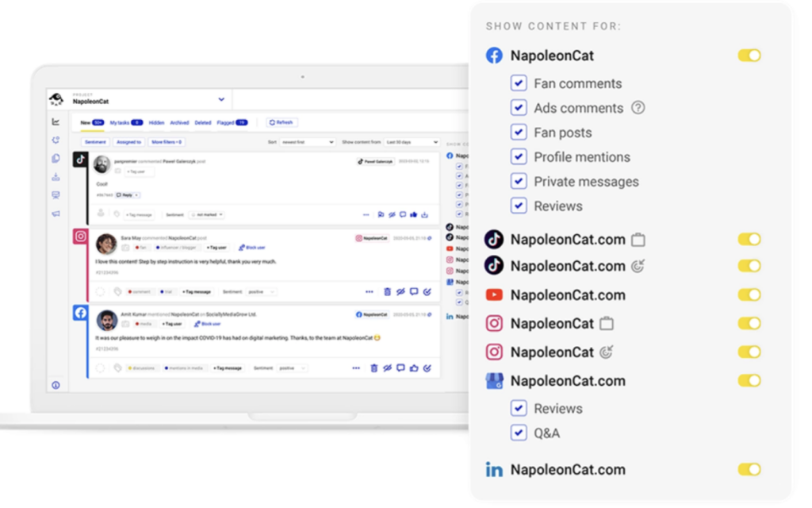Toggle the Google Business NapoleonCat.com switch

point(749,381)
